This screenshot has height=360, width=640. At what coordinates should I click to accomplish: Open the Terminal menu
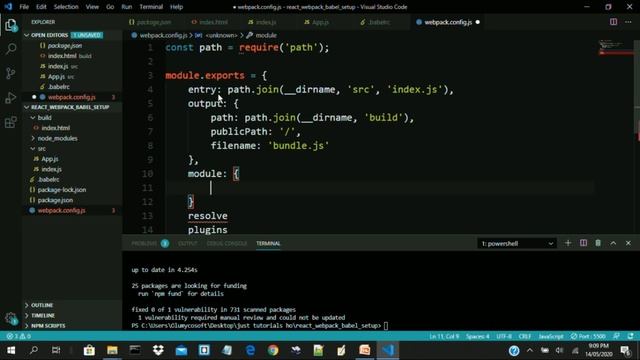(151, 7)
